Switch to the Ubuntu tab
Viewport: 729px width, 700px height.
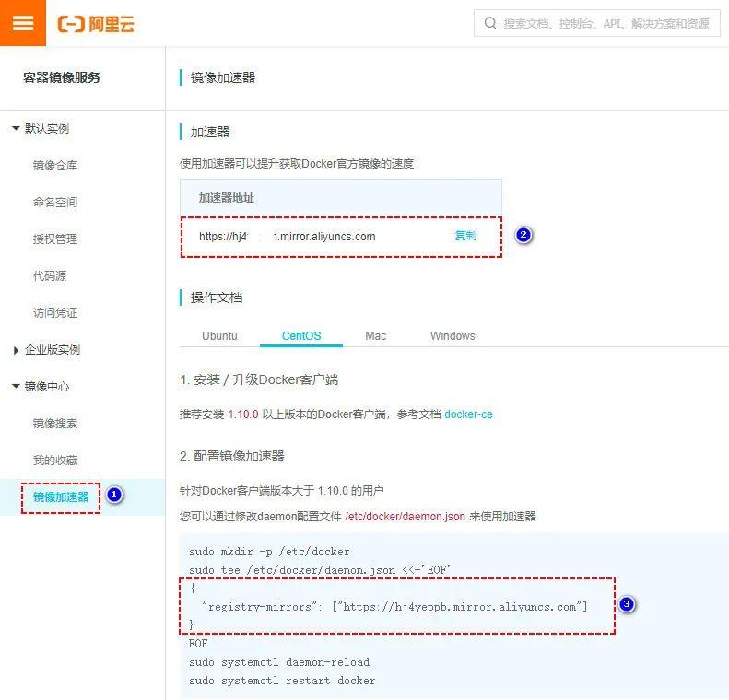click(219, 336)
